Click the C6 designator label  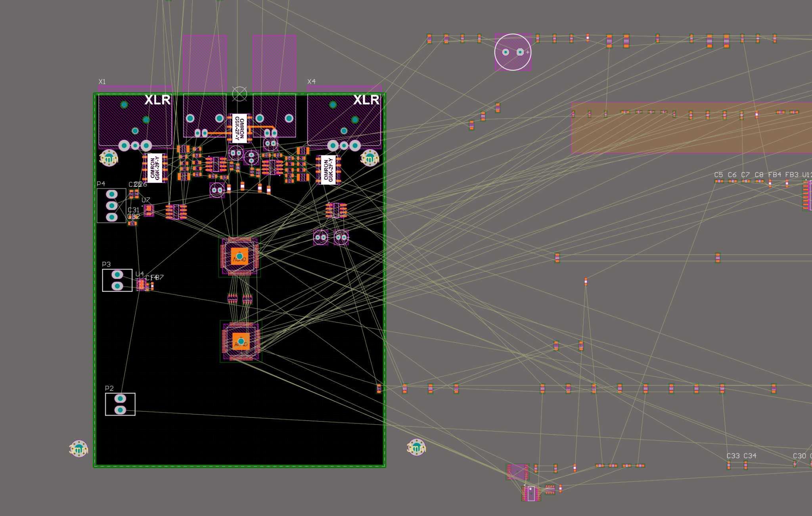(x=732, y=175)
